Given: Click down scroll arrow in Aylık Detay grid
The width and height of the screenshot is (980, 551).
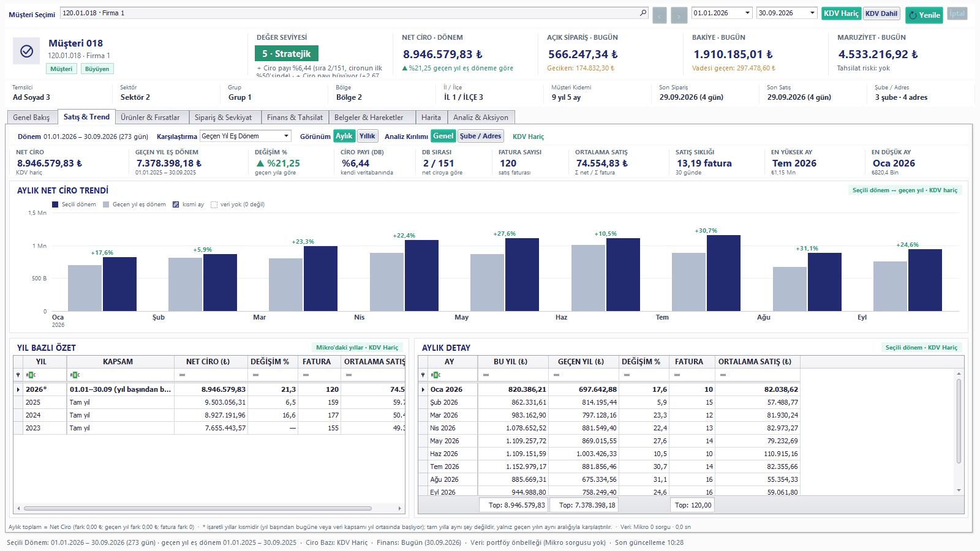Looking at the screenshot, I should [x=959, y=490].
